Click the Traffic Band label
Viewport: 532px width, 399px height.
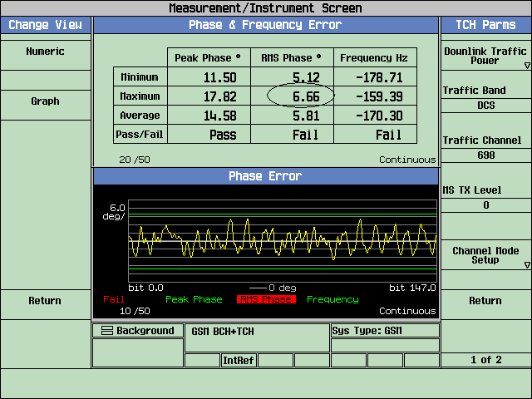(x=474, y=91)
